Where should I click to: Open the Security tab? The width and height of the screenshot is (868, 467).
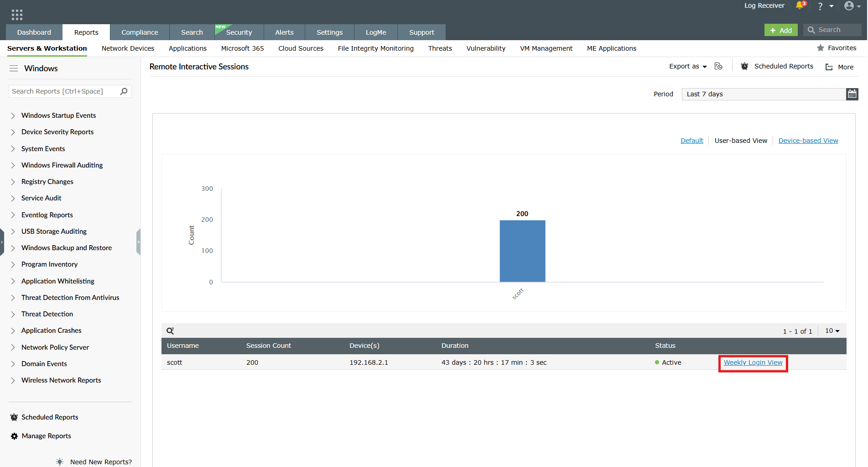[x=239, y=32]
